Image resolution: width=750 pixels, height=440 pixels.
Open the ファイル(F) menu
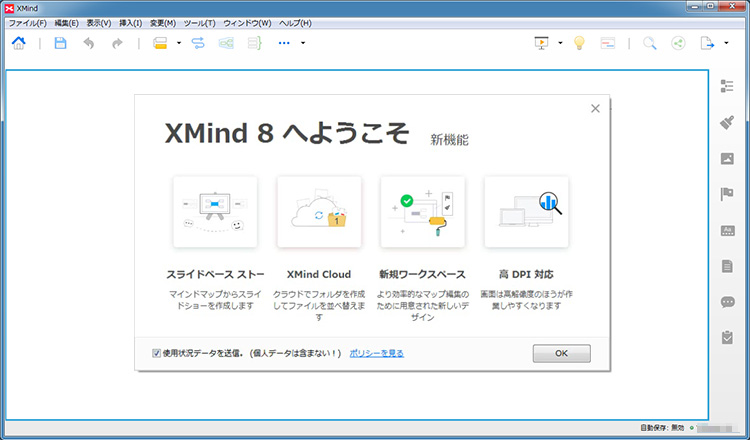coord(28,23)
